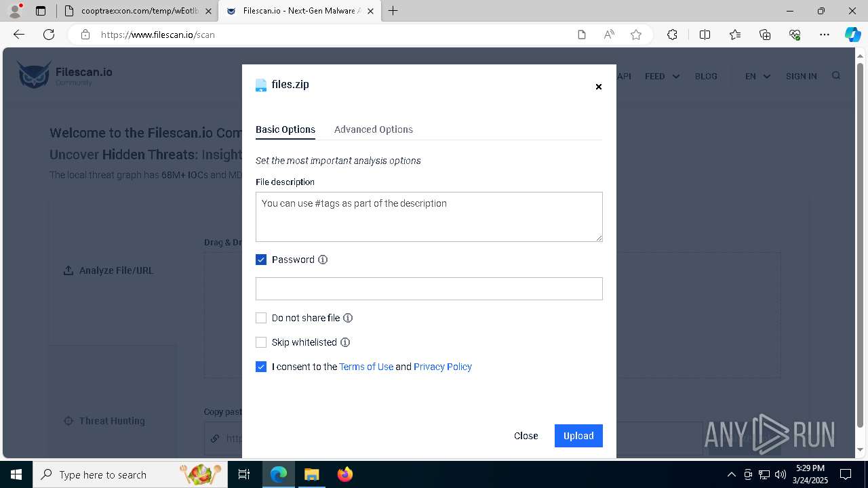View site information via the lock icon
Image resolution: width=868 pixels, height=488 pixels.
(x=85, y=35)
